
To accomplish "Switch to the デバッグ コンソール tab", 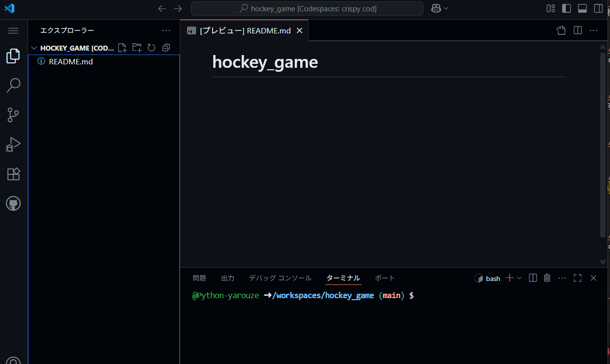I will tap(280, 278).
